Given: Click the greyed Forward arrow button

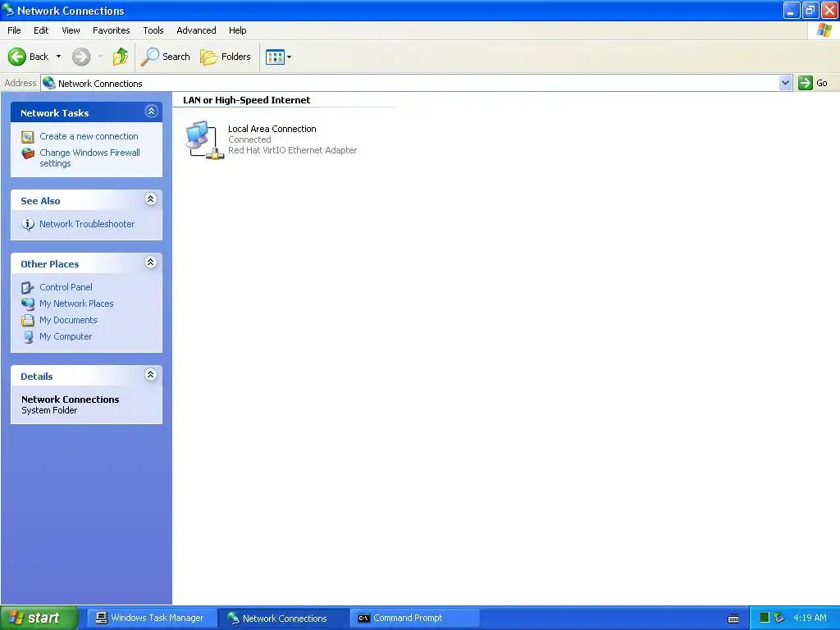Looking at the screenshot, I should pyautogui.click(x=81, y=57).
